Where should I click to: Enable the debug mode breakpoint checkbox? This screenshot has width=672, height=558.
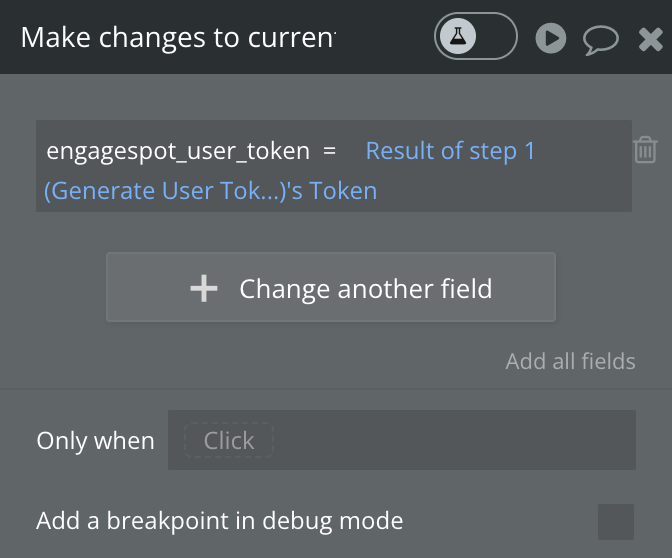click(x=616, y=522)
